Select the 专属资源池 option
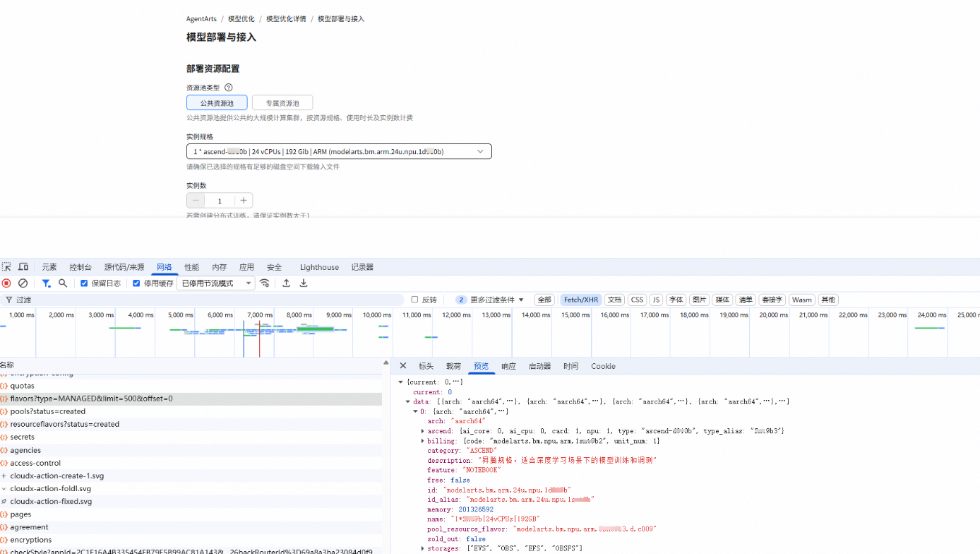This screenshot has height=554, width=980. (x=282, y=103)
